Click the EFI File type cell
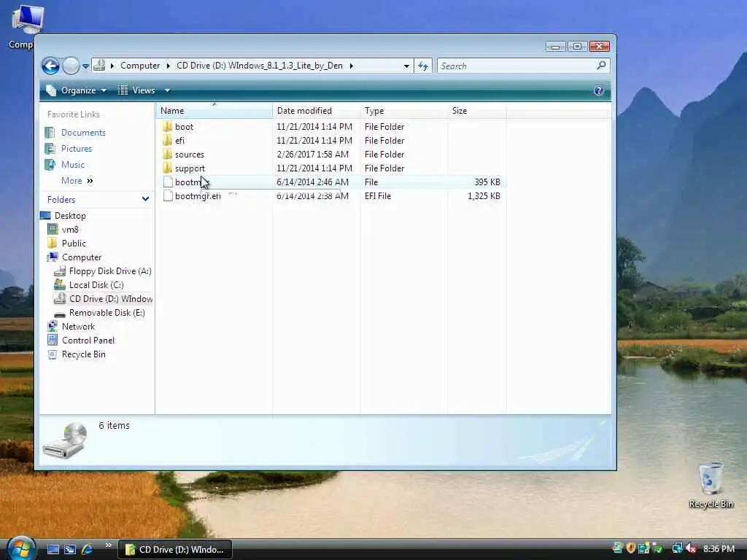The height and width of the screenshot is (560, 747). [x=378, y=196]
